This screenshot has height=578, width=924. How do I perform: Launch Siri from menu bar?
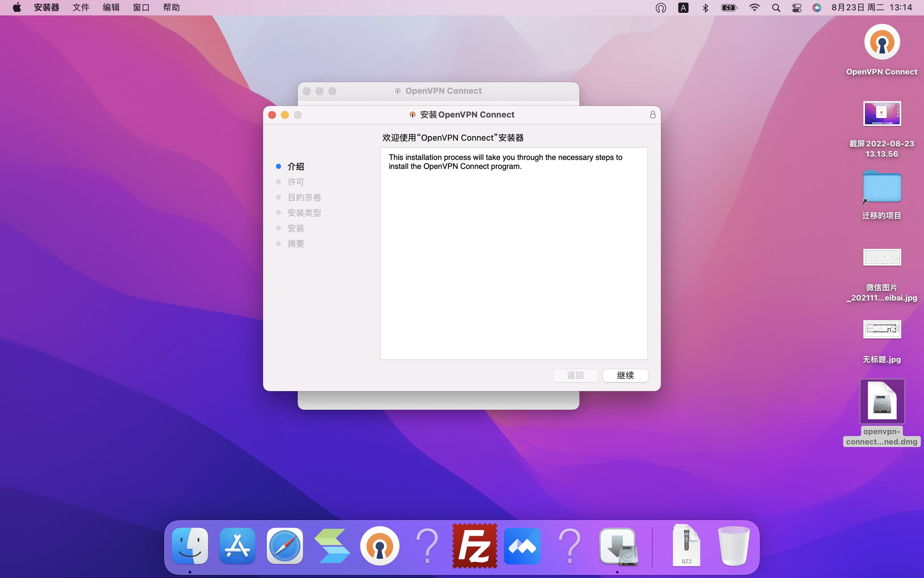tap(817, 8)
